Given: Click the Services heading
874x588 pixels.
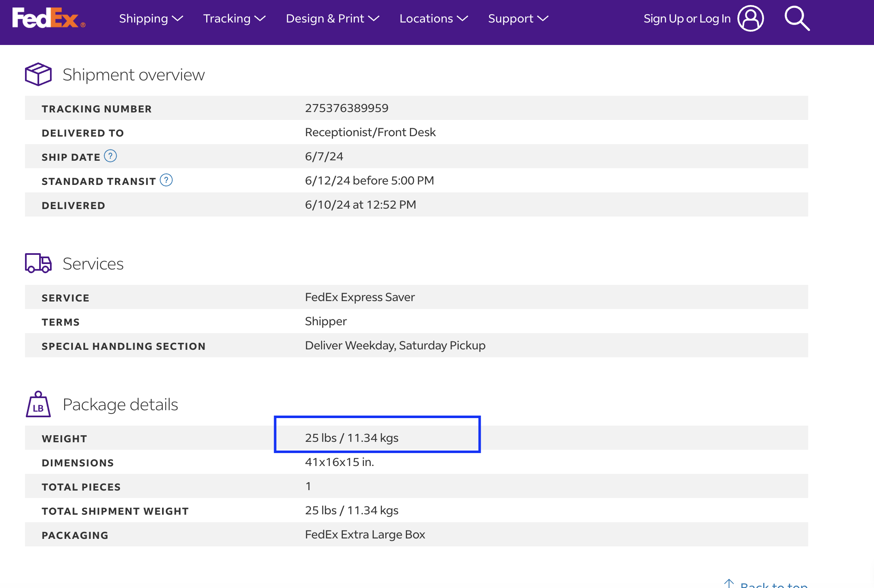Looking at the screenshot, I should coord(93,264).
